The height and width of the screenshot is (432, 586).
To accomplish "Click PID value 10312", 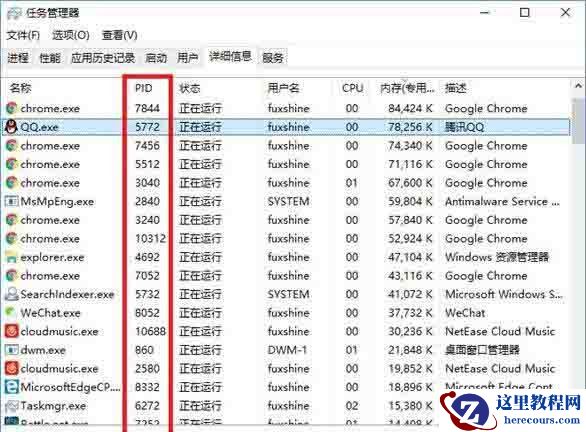I will [x=151, y=238].
